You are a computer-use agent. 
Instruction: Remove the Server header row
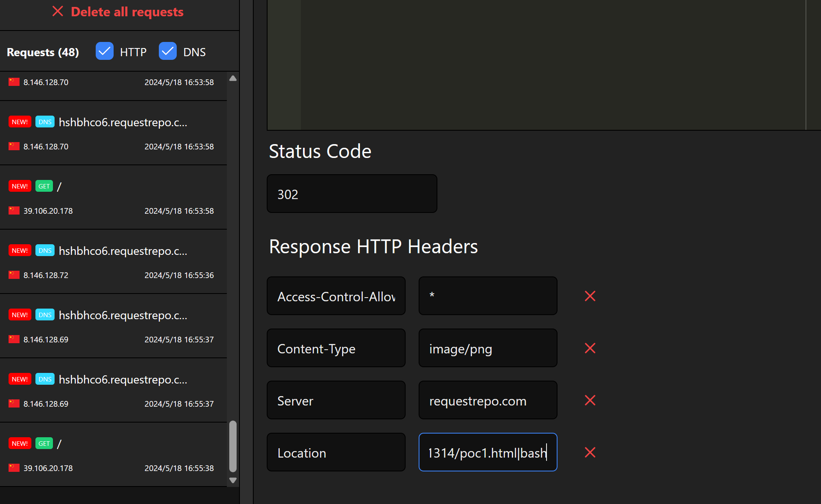coord(590,400)
